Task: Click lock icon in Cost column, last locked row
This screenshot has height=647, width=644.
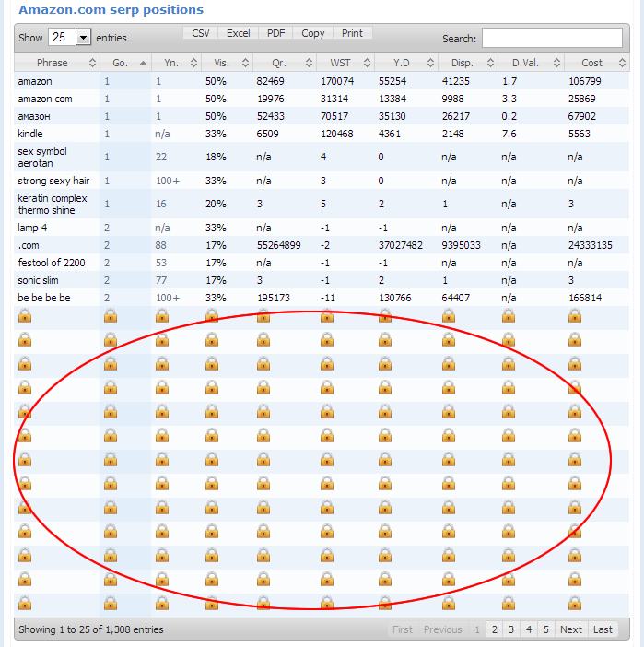Action: 575,604
